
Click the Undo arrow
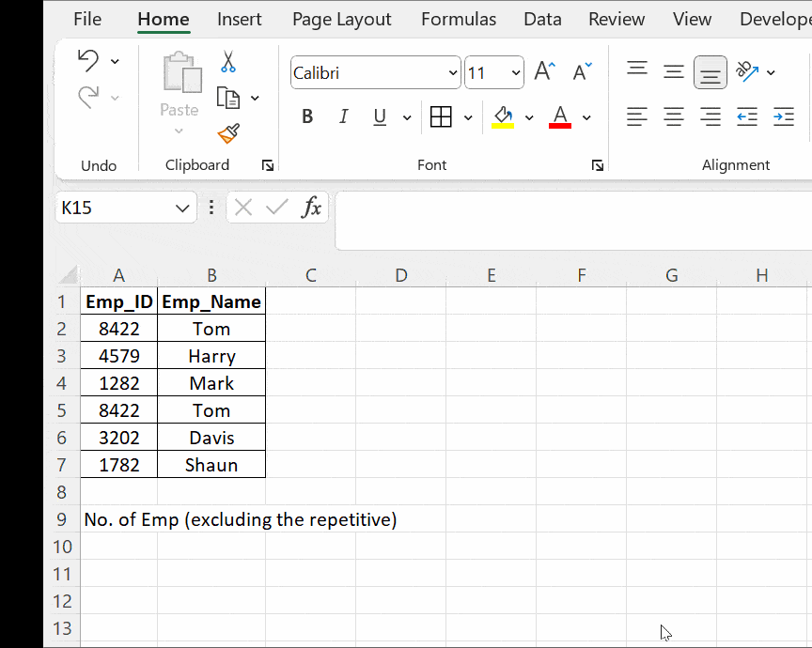tap(89, 59)
